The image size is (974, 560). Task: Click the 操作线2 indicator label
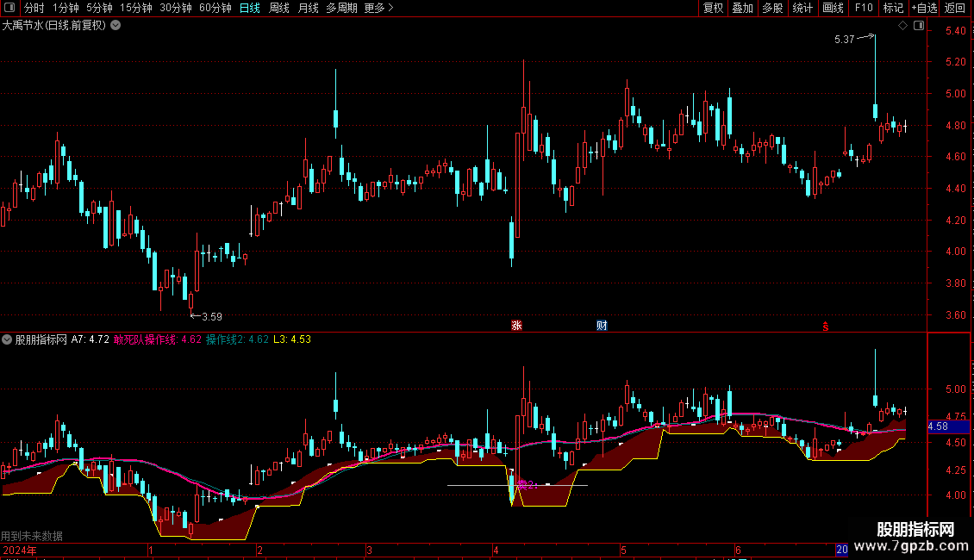pyautogui.click(x=237, y=339)
